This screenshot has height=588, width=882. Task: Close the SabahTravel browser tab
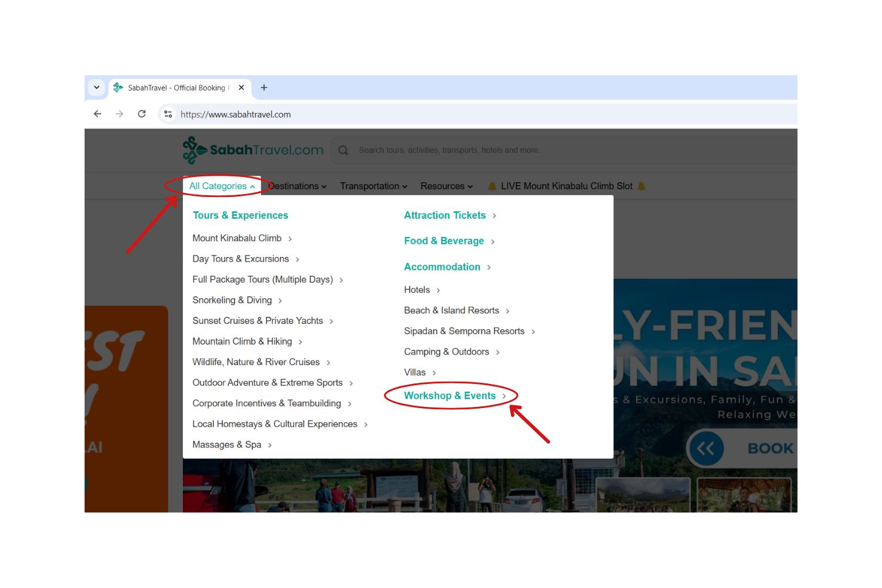click(x=241, y=88)
